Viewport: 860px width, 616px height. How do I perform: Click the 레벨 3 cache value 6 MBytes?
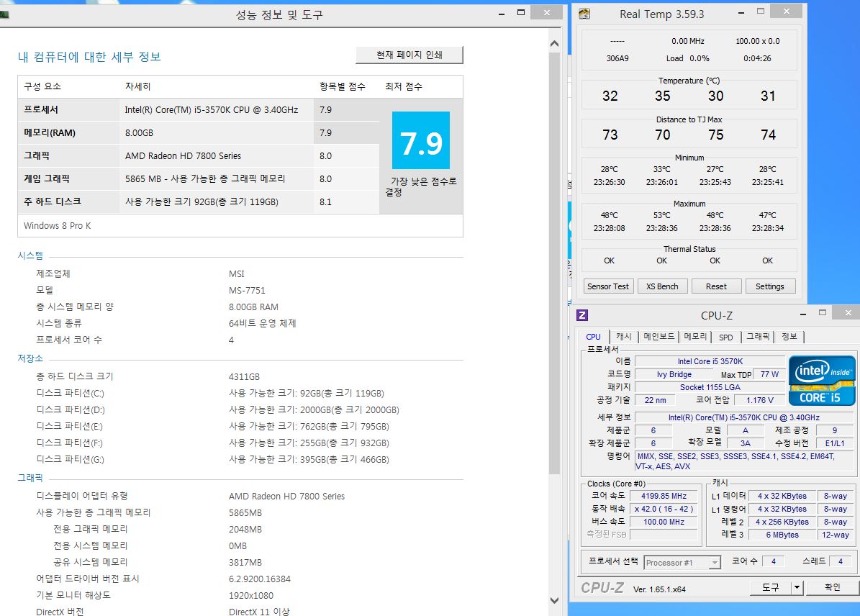point(782,535)
